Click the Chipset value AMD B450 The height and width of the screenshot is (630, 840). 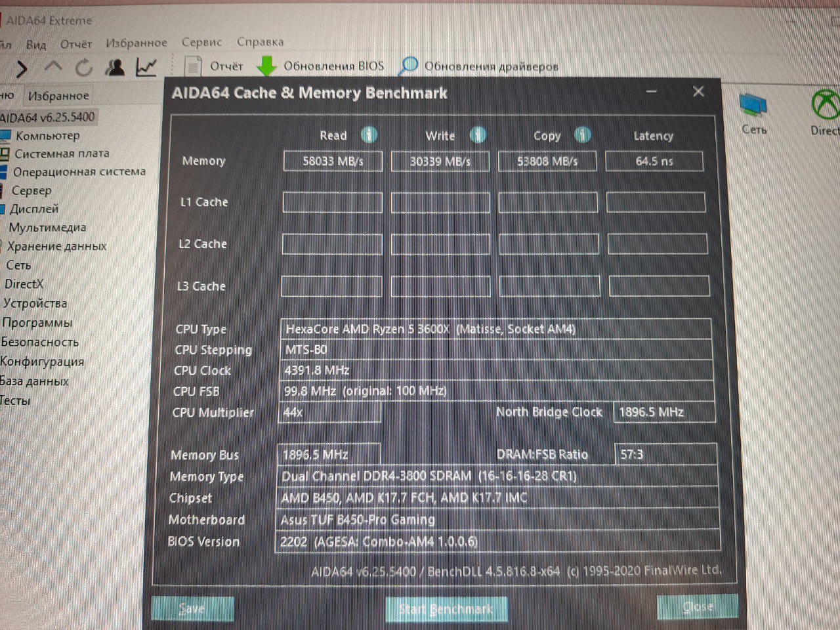497,497
